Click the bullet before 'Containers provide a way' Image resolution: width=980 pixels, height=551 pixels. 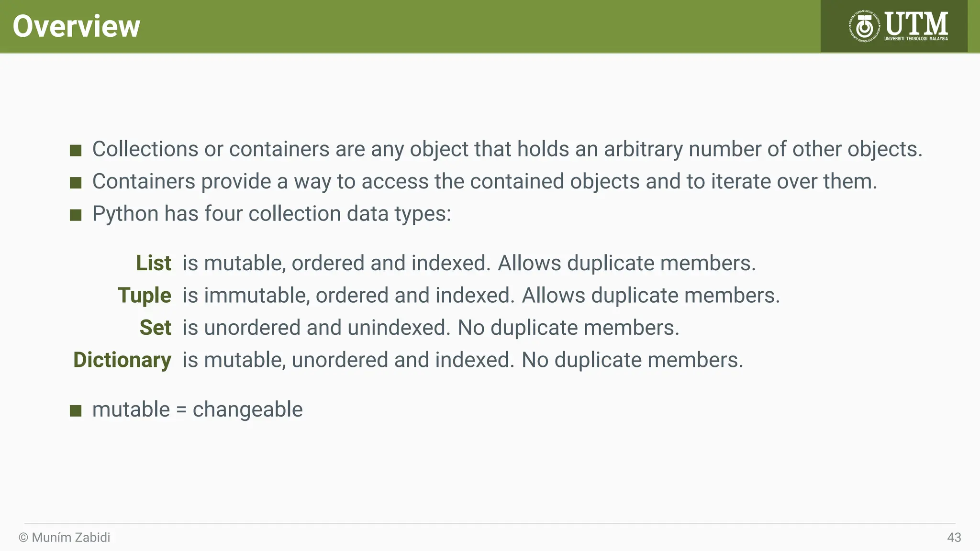pyautogui.click(x=76, y=183)
